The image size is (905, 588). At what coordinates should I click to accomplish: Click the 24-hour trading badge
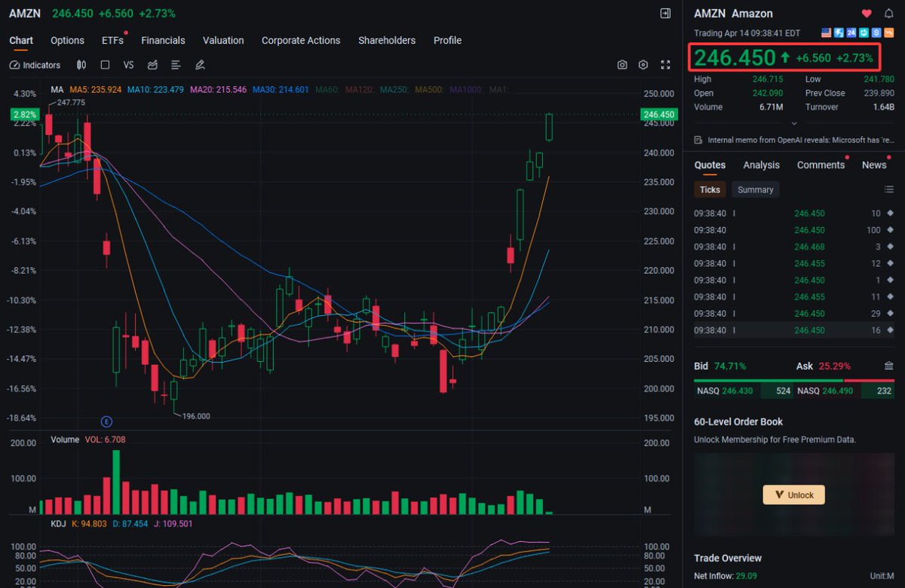tap(851, 33)
